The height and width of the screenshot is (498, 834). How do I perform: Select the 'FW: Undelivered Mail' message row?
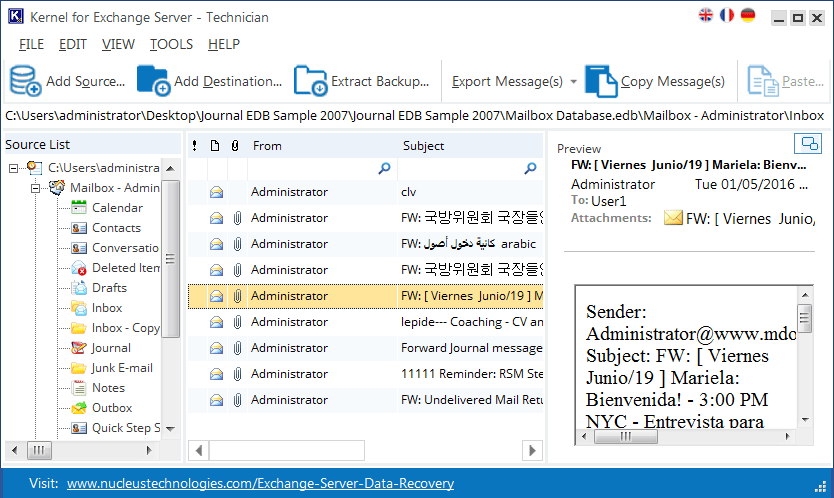click(x=366, y=400)
